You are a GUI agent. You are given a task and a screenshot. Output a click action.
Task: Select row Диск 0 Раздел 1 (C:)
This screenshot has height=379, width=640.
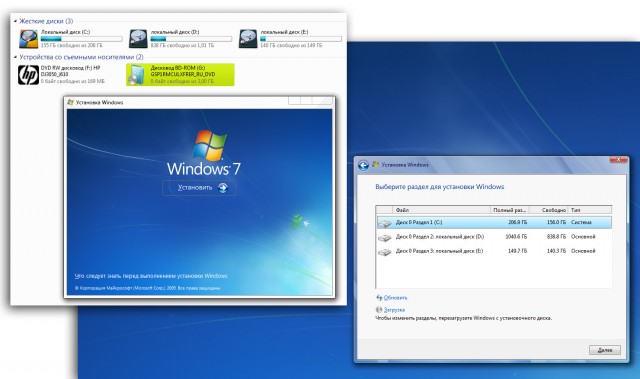(x=494, y=222)
